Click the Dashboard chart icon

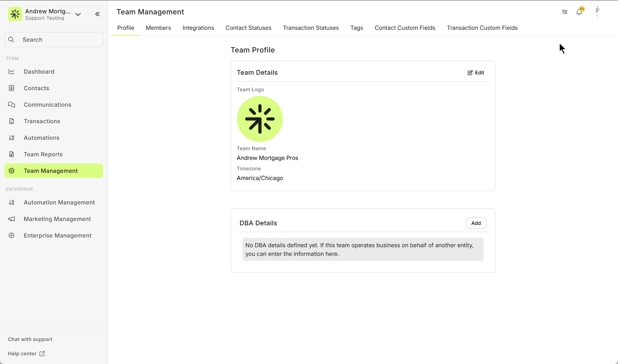click(x=12, y=72)
